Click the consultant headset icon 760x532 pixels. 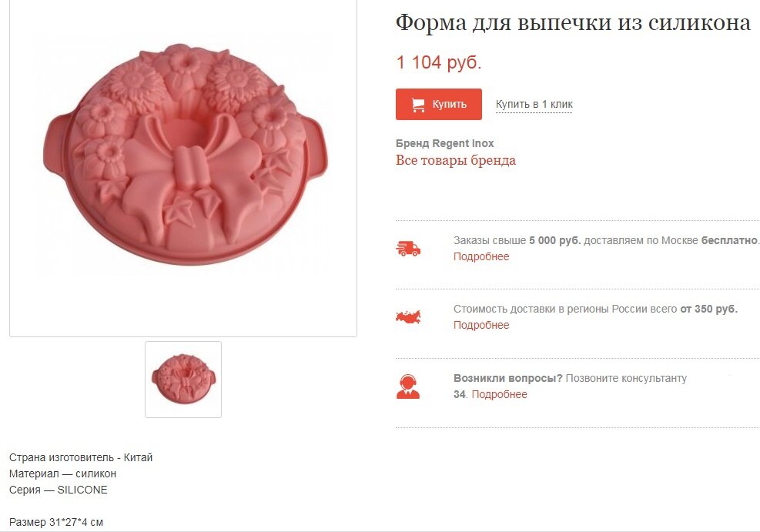click(x=408, y=386)
